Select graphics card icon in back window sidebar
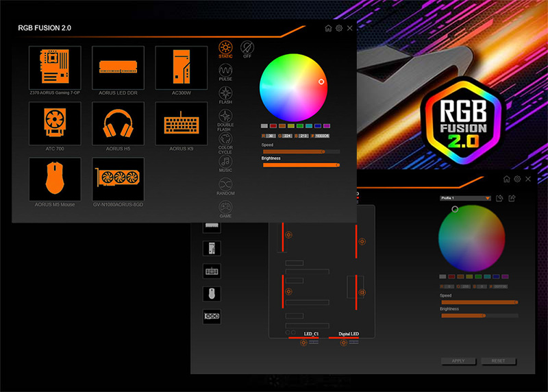The image size is (548, 392). (x=212, y=317)
